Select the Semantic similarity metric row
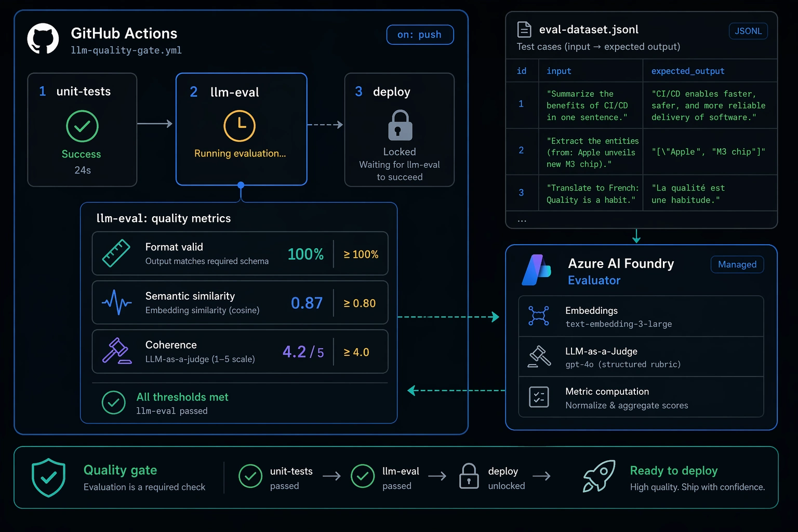798x532 pixels. click(x=240, y=302)
